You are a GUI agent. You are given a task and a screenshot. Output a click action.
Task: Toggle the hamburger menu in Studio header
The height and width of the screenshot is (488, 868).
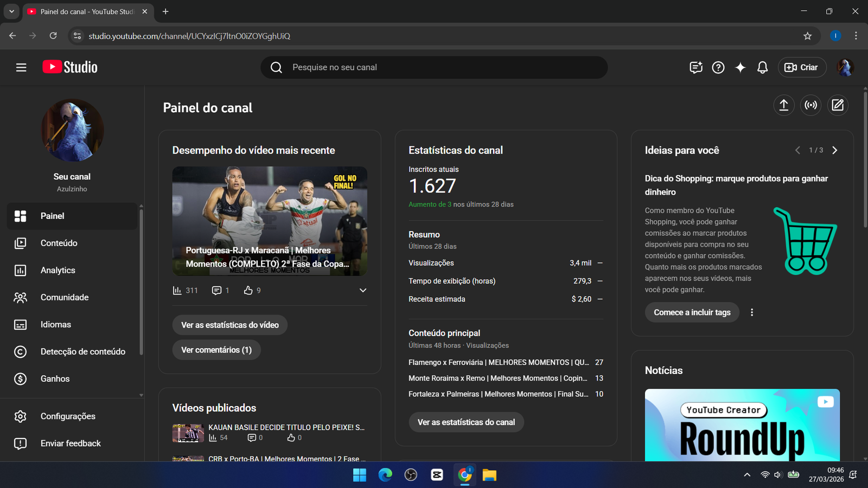pyautogui.click(x=21, y=67)
